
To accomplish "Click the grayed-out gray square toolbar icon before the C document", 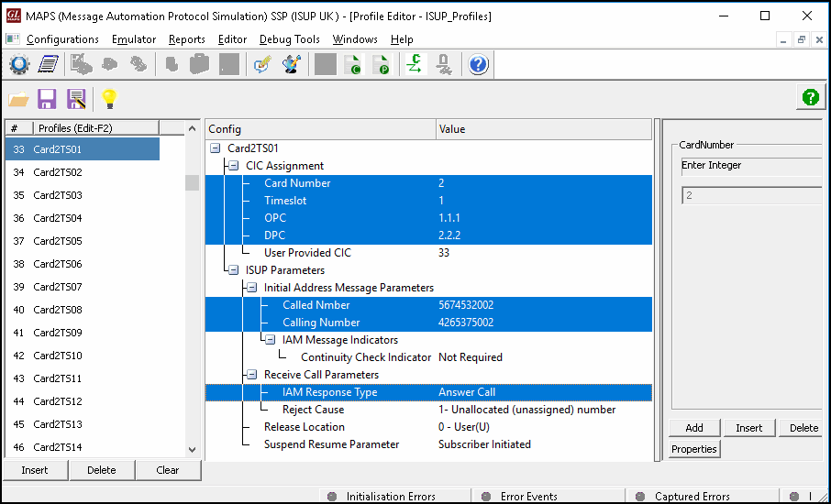I will 325,64.
